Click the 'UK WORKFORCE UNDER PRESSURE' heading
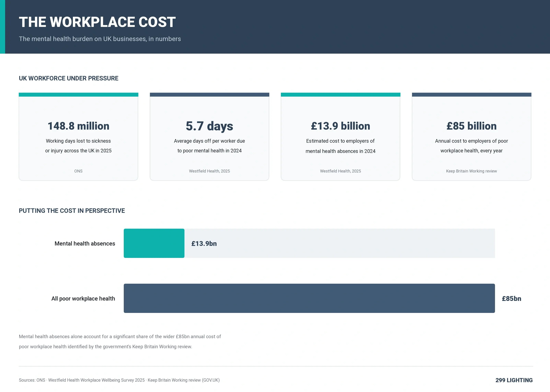The image size is (550, 392). point(69,78)
